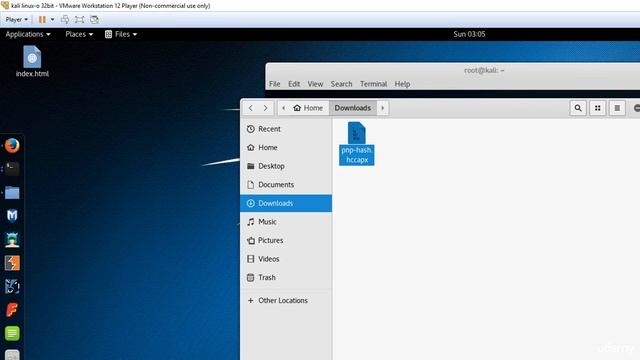Open terminal Terminal menu
Viewport: 640px width, 360px height.
click(373, 84)
